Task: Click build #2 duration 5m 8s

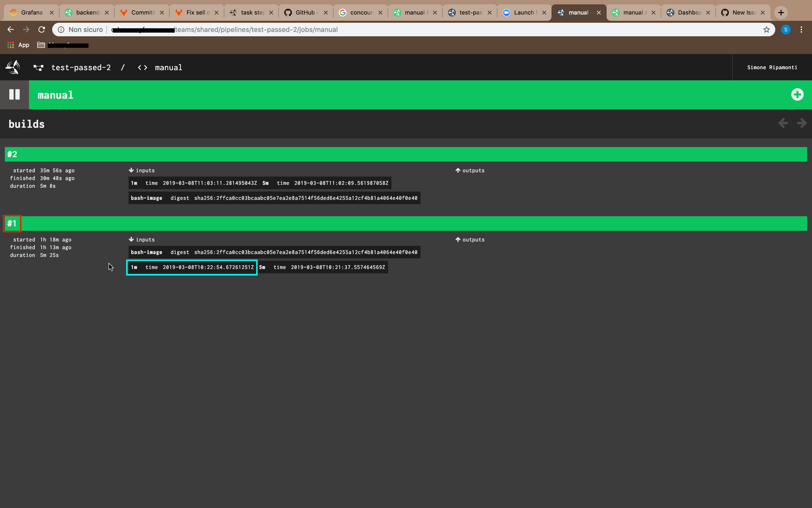Action: (33, 186)
